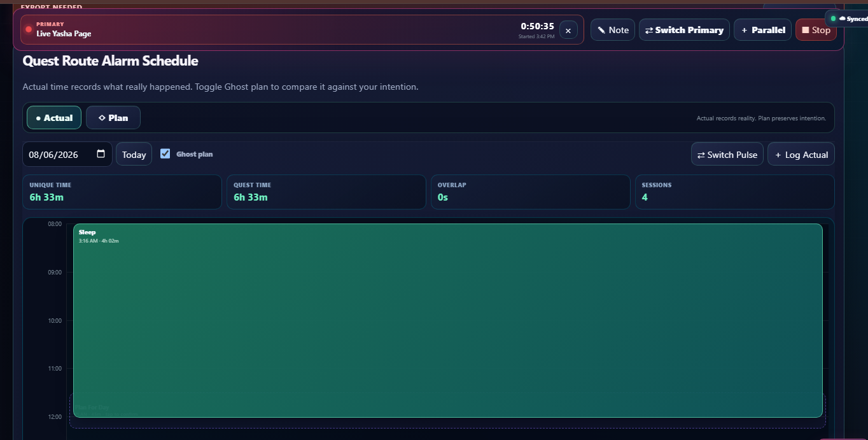Add a Note to the session
The width and height of the screenshot is (868, 440).
613,30
